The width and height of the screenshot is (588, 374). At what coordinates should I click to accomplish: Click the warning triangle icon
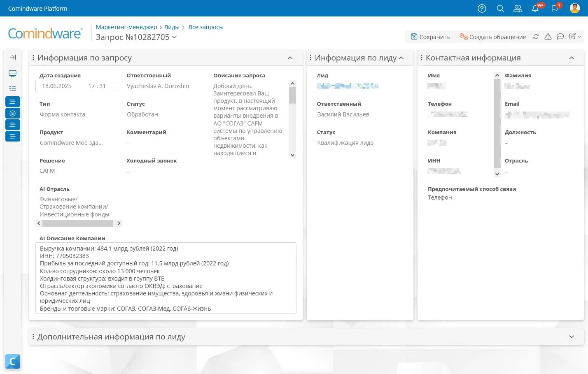click(x=548, y=37)
